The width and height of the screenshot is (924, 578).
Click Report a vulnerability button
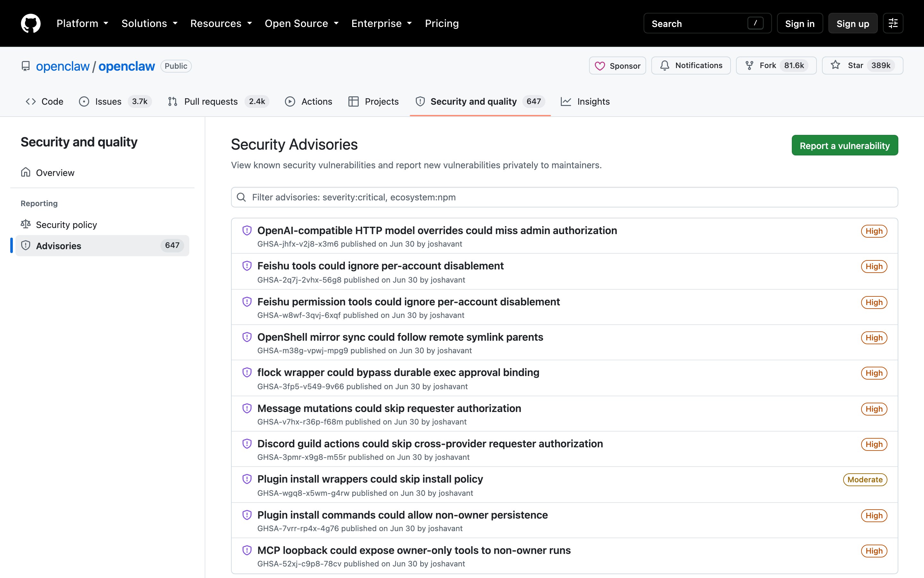click(844, 145)
